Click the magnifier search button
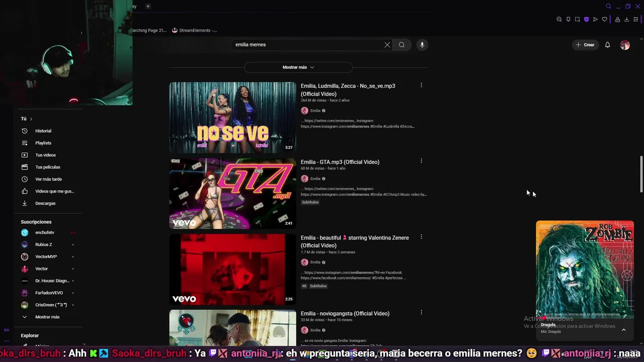 tap(401, 45)
